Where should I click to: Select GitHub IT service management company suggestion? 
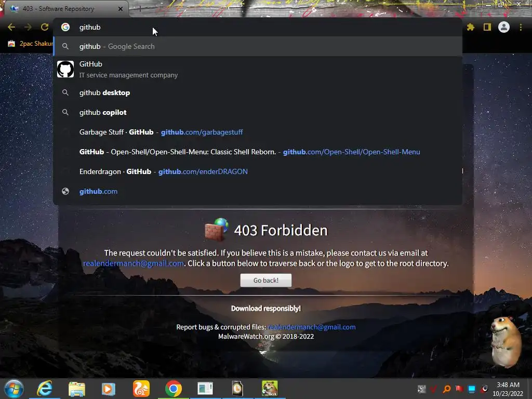pos(258,70)
